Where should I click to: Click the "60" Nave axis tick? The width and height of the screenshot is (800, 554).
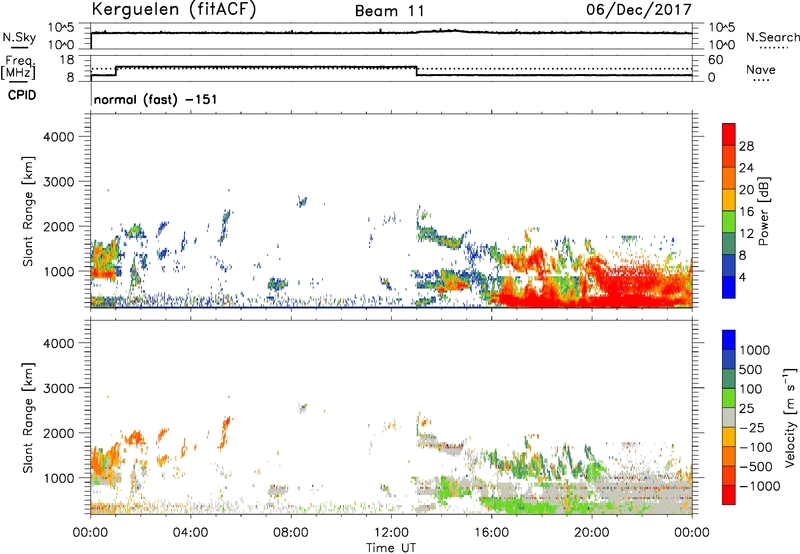715,60
